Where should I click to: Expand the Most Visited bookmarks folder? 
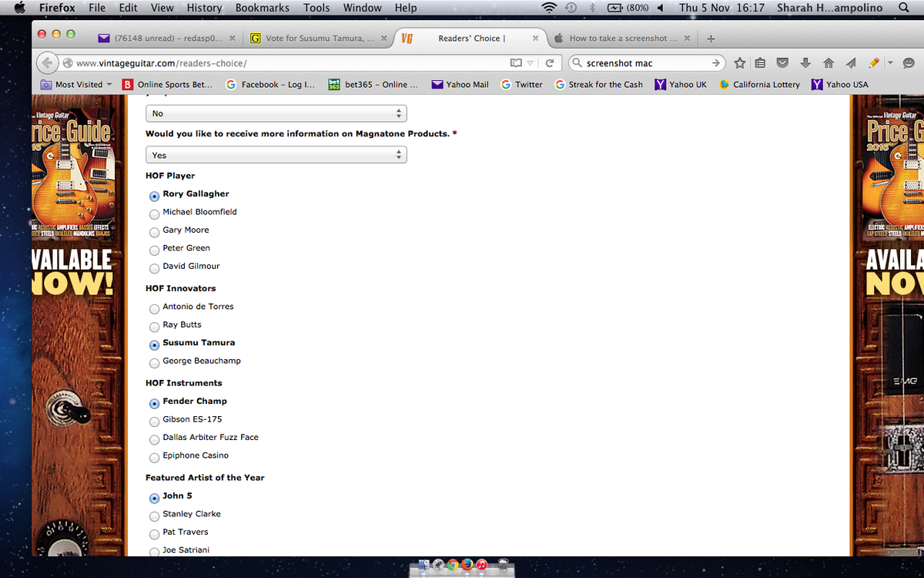tap(75, 84)
